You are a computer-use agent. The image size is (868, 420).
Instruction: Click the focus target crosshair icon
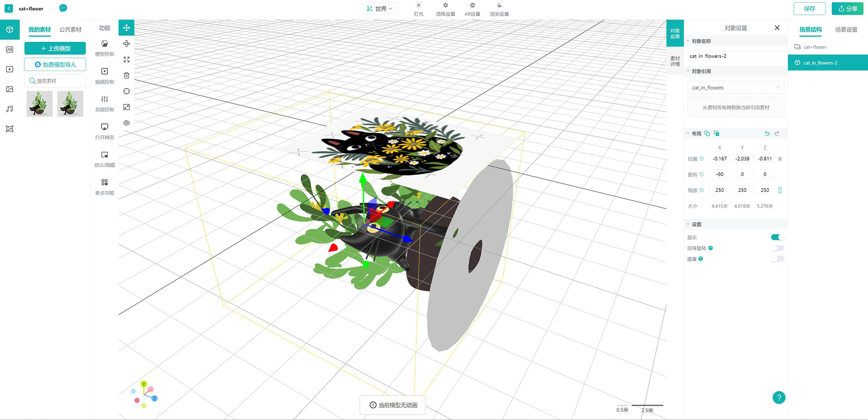(127, 91)
